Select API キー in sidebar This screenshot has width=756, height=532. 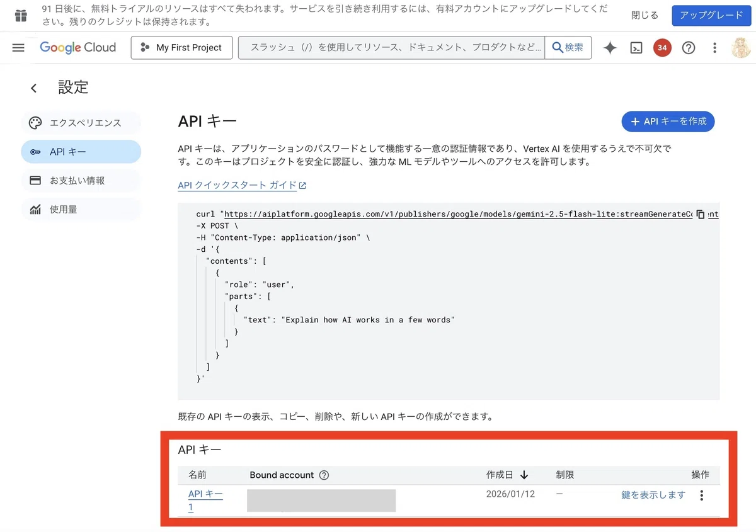pos(81,152)
